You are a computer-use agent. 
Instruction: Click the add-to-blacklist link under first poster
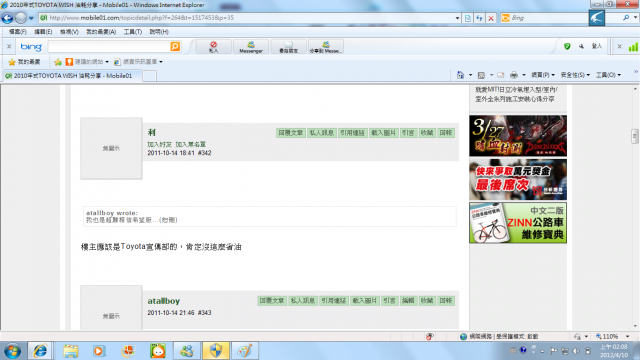191,144
